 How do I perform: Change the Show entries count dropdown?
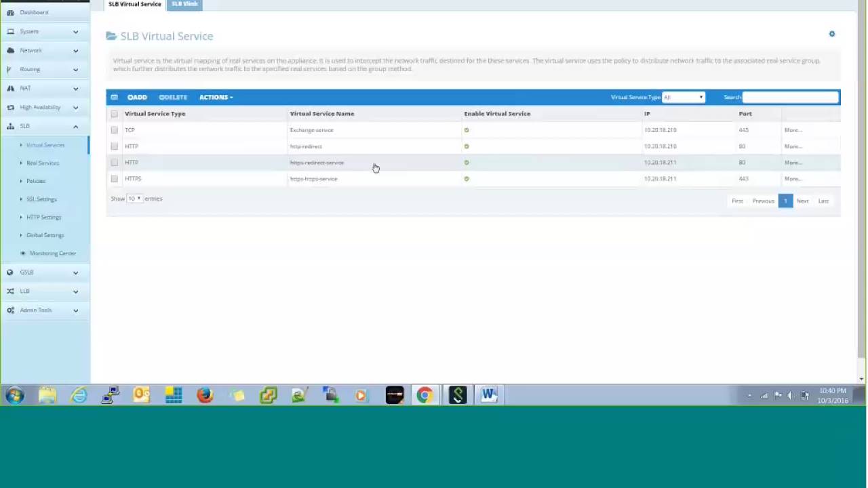pos(134,199)
